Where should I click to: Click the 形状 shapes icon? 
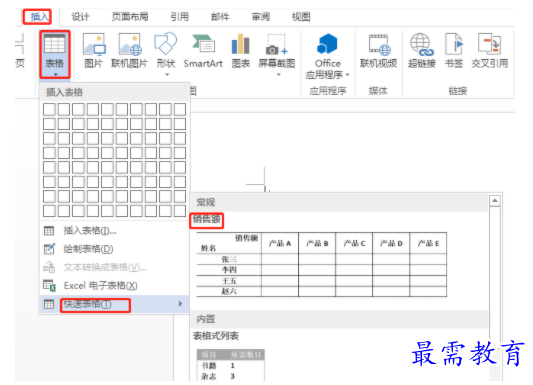point(166,44)
